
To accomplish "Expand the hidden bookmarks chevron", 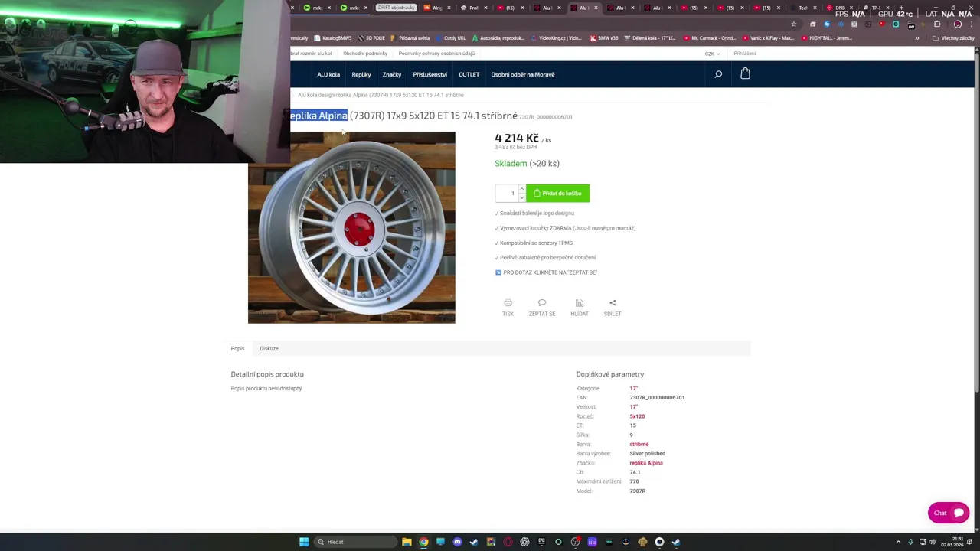I will click(x=916, y=38).
